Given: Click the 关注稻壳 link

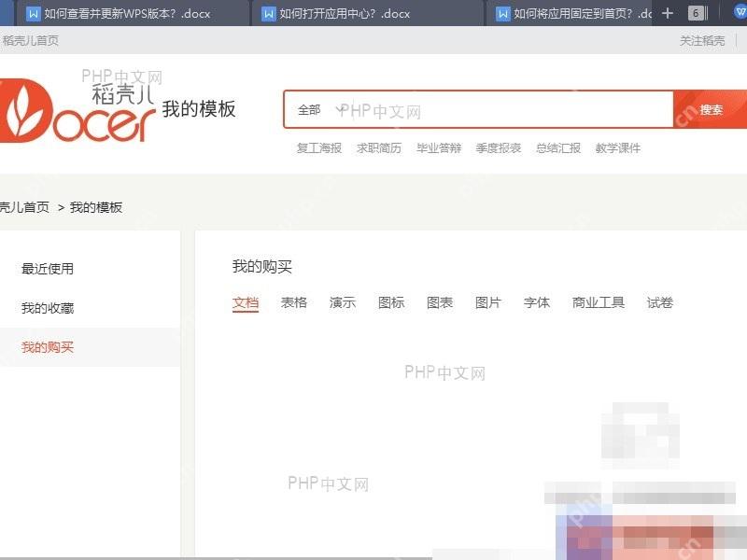Looking at the screenshot, I should point(702,40).
